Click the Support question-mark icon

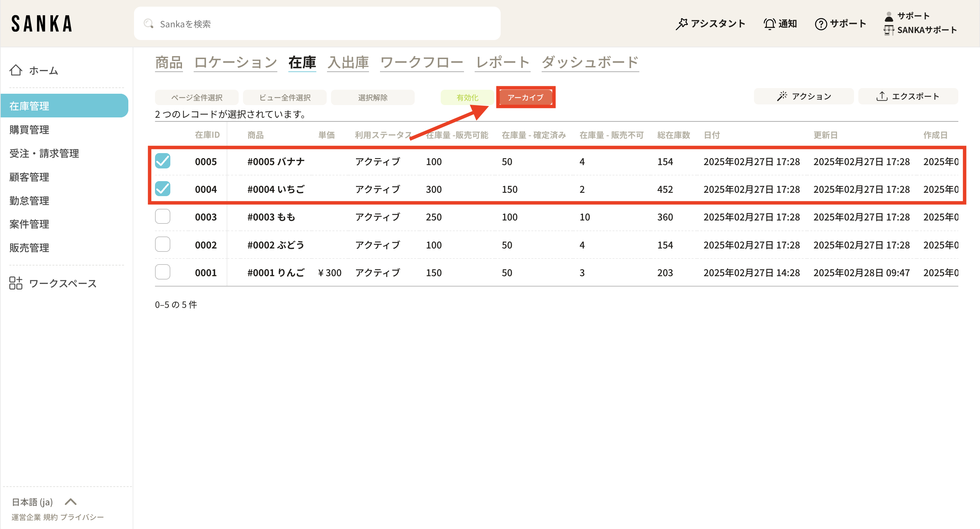pyautogui.click(x=821, y=24)
